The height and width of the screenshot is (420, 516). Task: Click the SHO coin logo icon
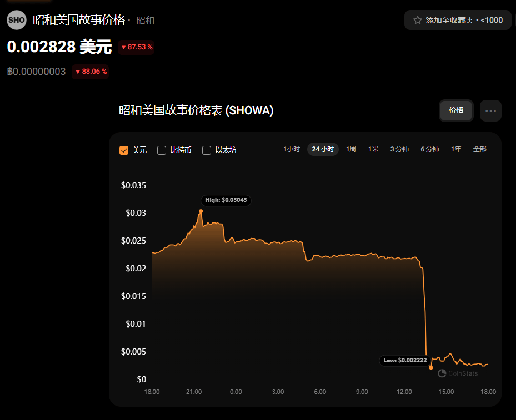17,20
